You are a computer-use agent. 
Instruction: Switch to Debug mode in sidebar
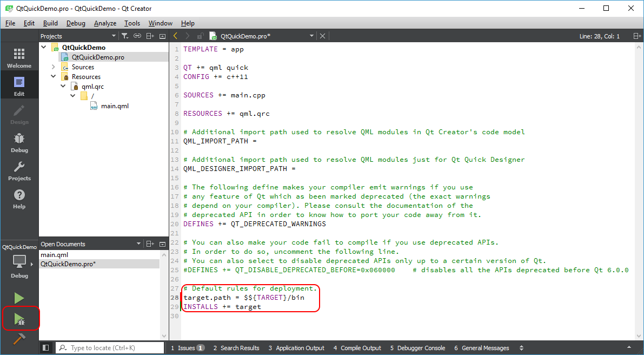(x=19, y=142)
